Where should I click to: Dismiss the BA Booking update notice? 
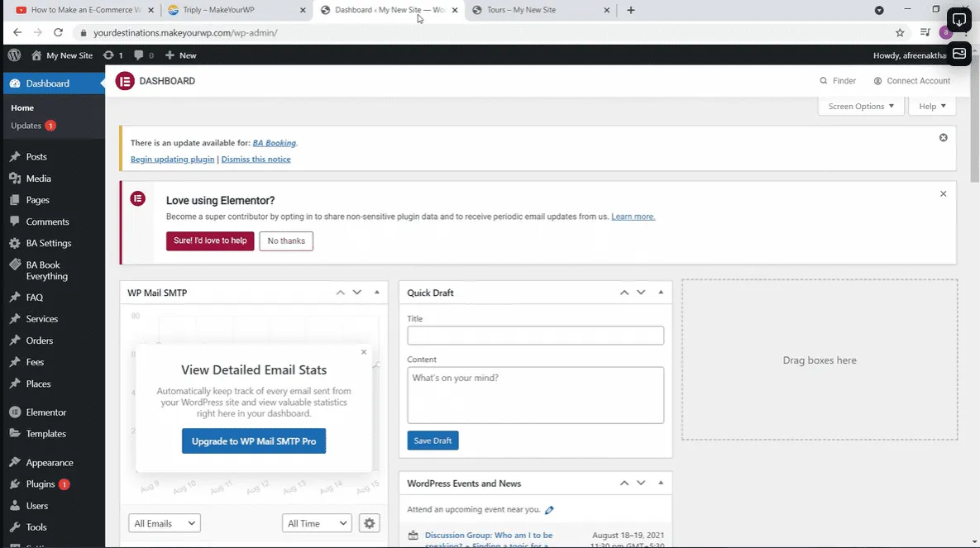(x=943, y=137)
